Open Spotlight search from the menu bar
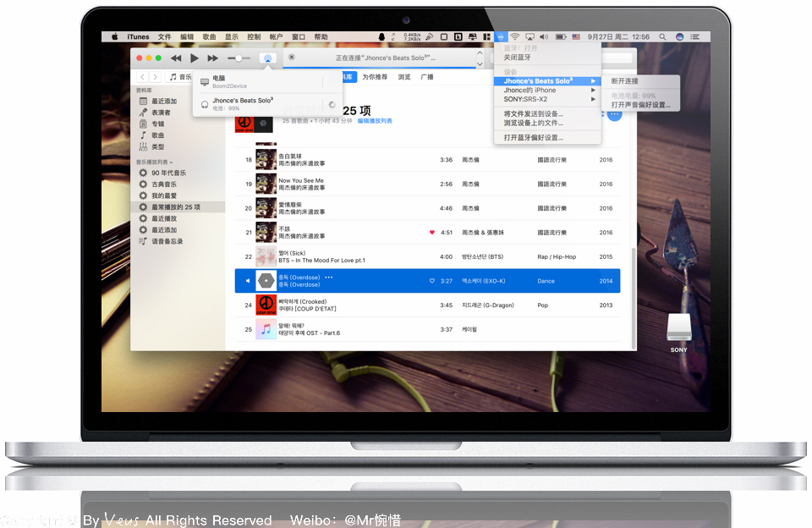 pyautogui.click(x=661, y=36)
